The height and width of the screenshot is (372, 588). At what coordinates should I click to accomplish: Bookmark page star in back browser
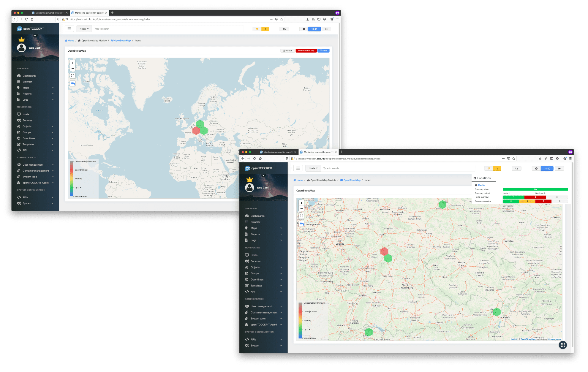point(282,19)
